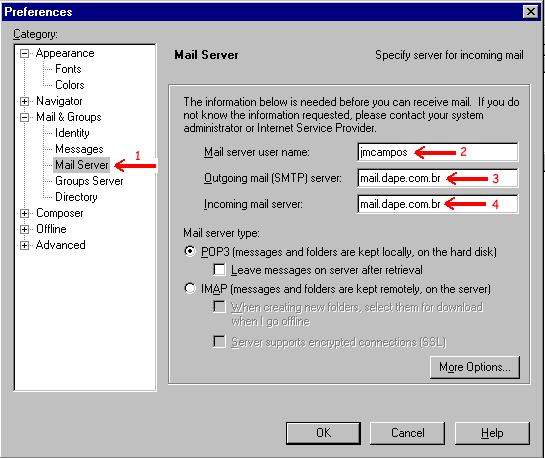The image size is (545, 458).
Task: Collapse the Appearance category
Action: pos(24,54)
